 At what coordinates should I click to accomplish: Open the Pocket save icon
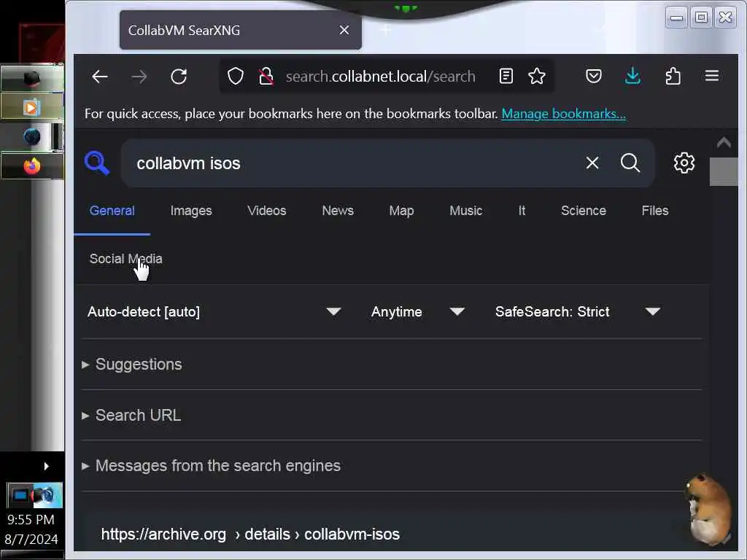pyautogui.click(x=594, y=76)
